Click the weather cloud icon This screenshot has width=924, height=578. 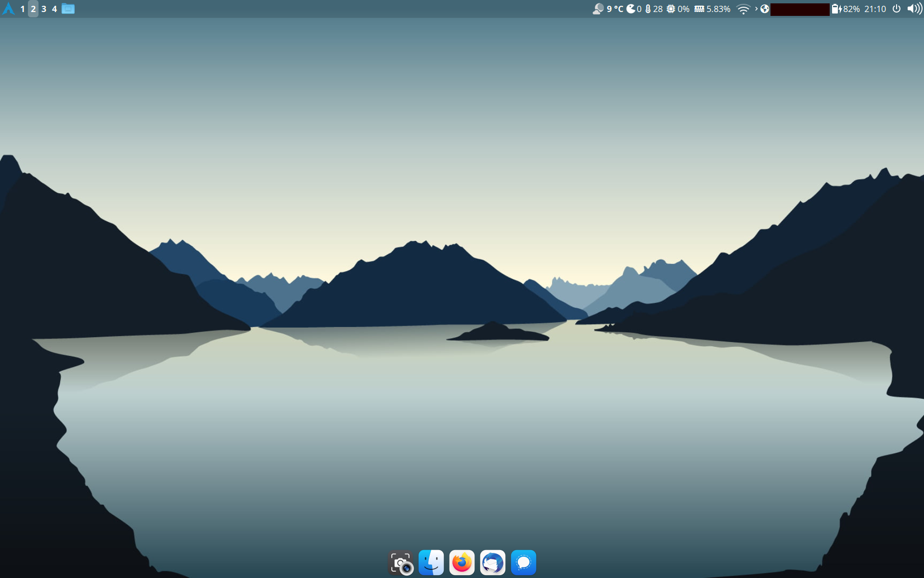tap(598, 9)
